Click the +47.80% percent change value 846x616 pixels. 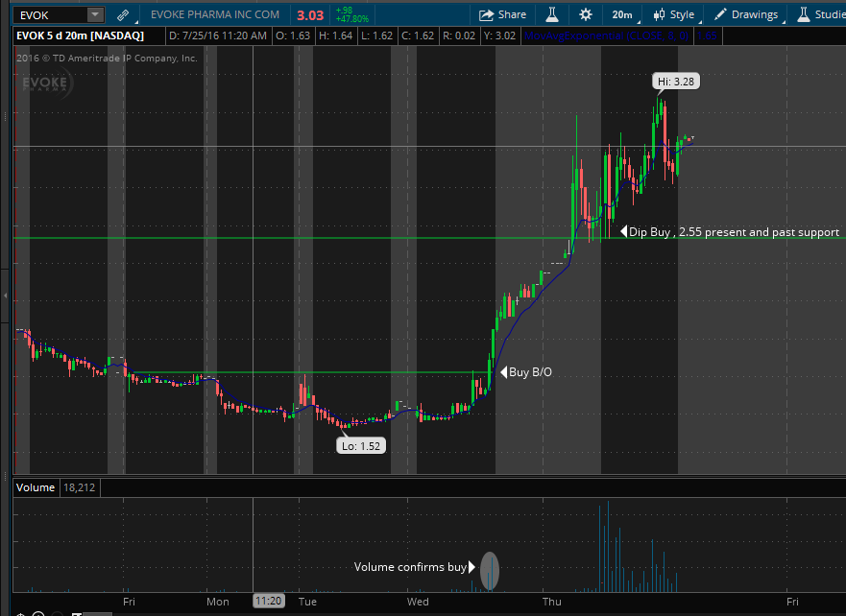point(352,19)
